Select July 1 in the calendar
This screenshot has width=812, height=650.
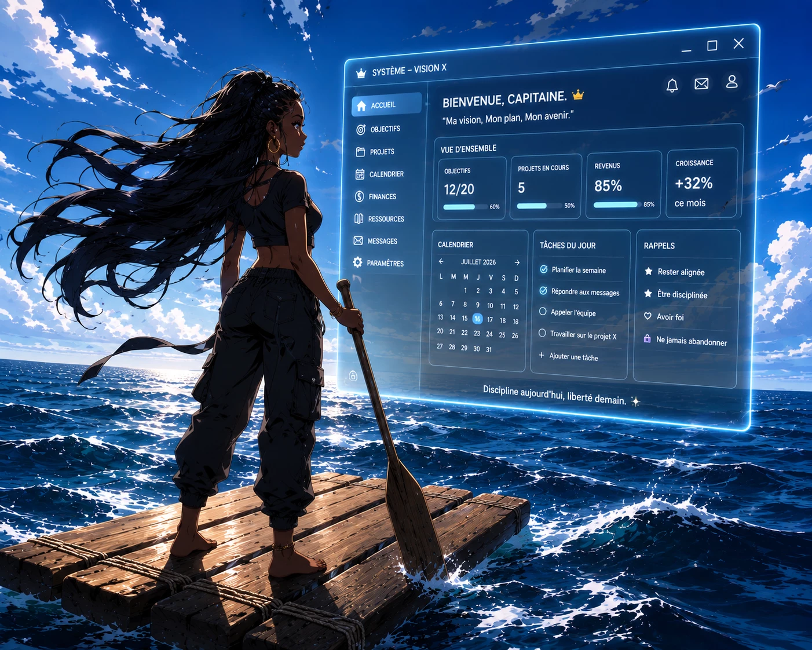point(465,290)
